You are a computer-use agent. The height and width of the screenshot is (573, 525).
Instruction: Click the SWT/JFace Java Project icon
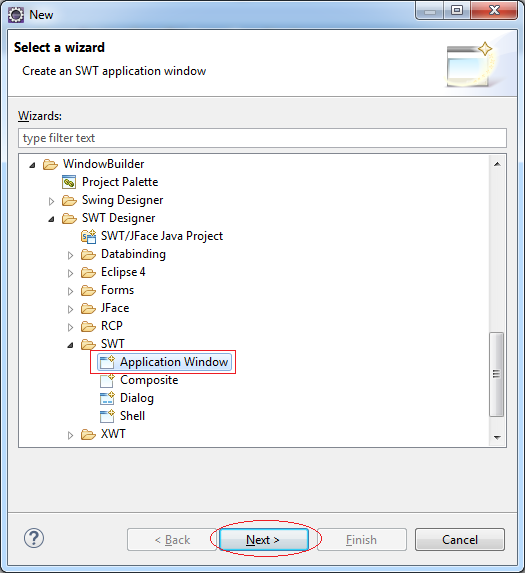coord(88,236)
